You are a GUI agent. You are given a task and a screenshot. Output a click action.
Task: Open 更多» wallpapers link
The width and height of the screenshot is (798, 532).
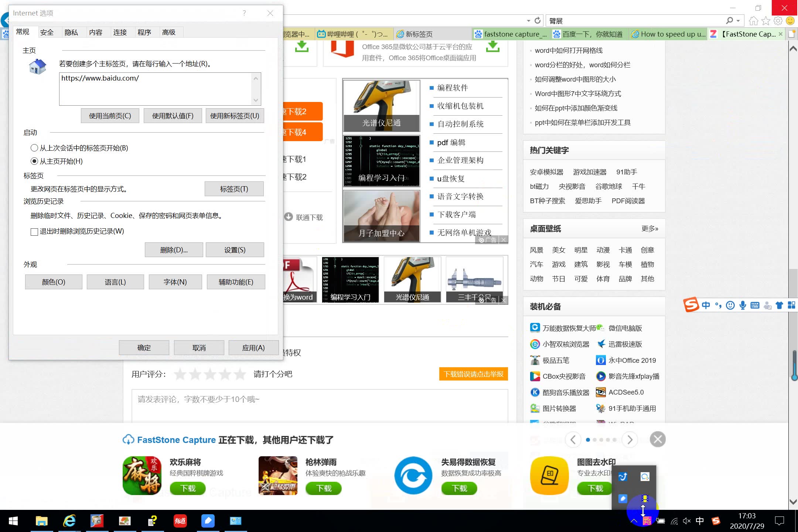click(650, 228)
